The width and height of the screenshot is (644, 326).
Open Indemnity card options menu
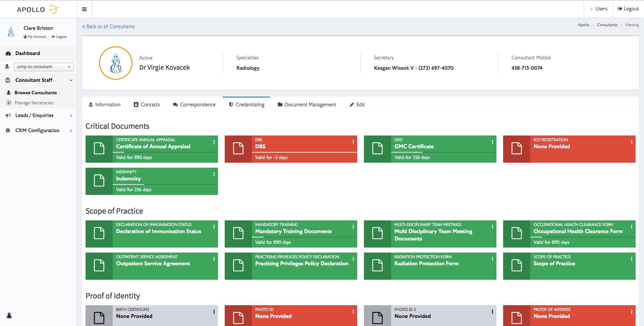214,174
